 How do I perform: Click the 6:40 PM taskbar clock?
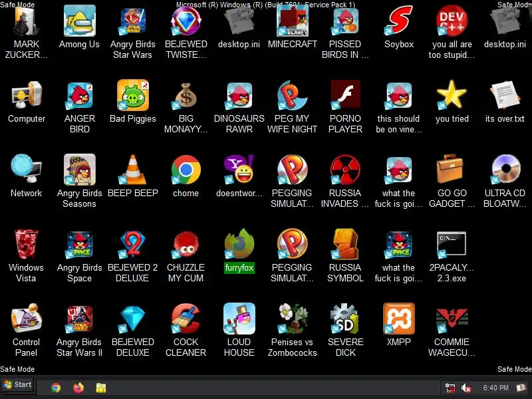(495, 388)
